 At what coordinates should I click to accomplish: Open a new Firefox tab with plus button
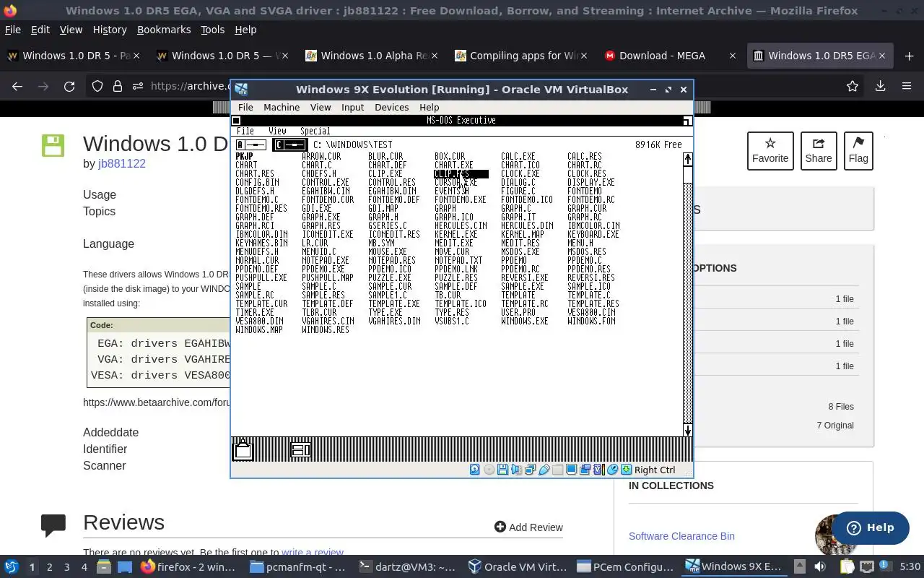tap(909, 56)
